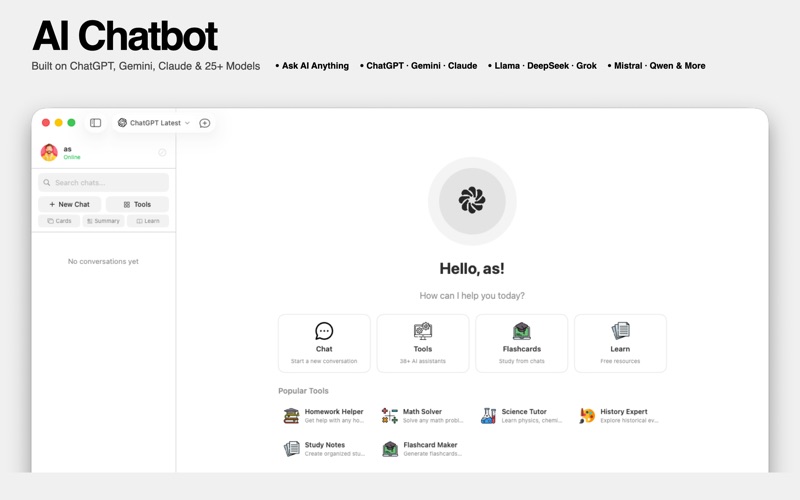This screenshot has width=800, height=500.
Task: Click 'Mistral · Qwen & More' banner text
Action: pyautogui.click(x=660, y=66)
